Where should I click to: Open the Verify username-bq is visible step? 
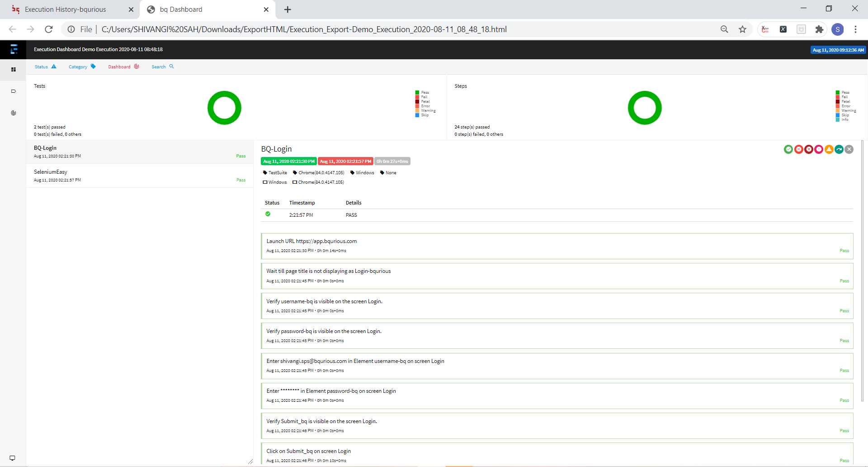[557, 306]
